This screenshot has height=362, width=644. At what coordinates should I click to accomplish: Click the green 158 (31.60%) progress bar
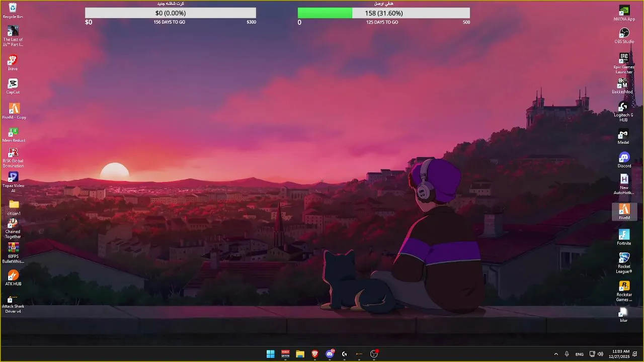(x=384, y=13)
